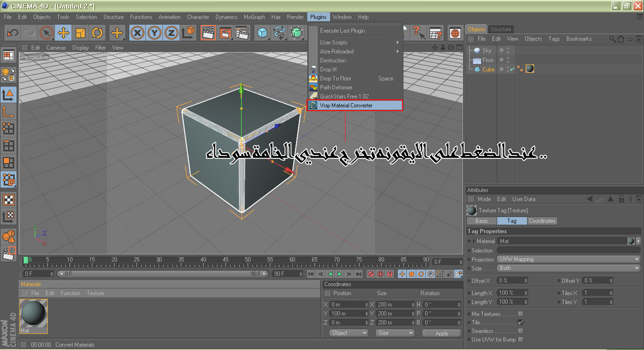Switch to Use Polygon tool

[9, 163]
